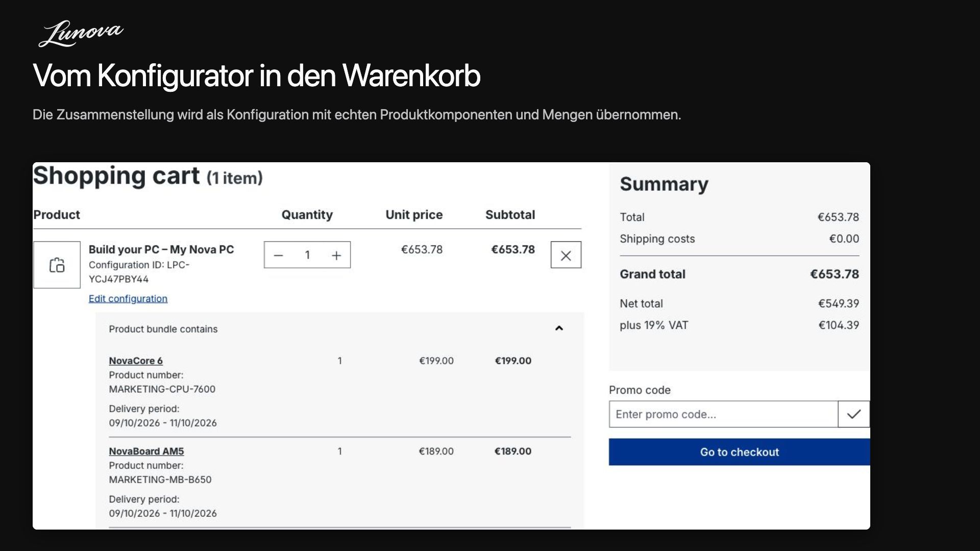Click the quantity value 1 field
The width and height of the screenshot is (980, 551).
point(307,255)
